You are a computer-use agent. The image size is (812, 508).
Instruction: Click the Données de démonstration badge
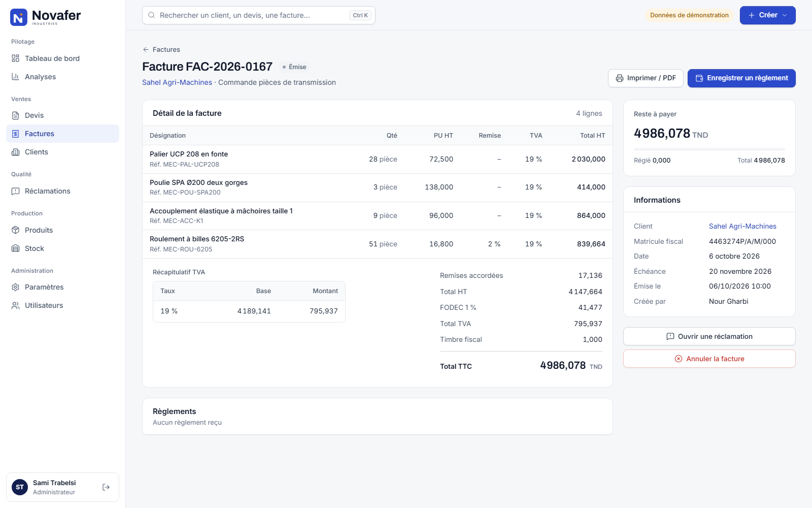coord(689,15)
